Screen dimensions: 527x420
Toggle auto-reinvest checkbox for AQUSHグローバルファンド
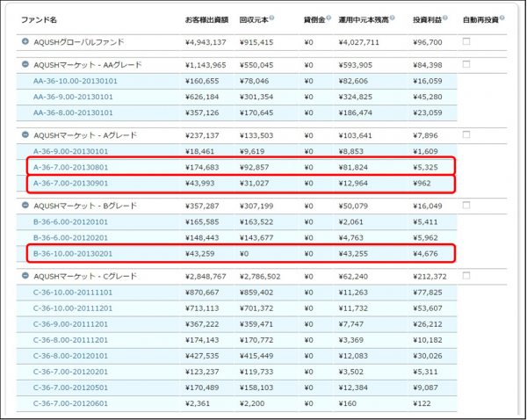[466, 41]
